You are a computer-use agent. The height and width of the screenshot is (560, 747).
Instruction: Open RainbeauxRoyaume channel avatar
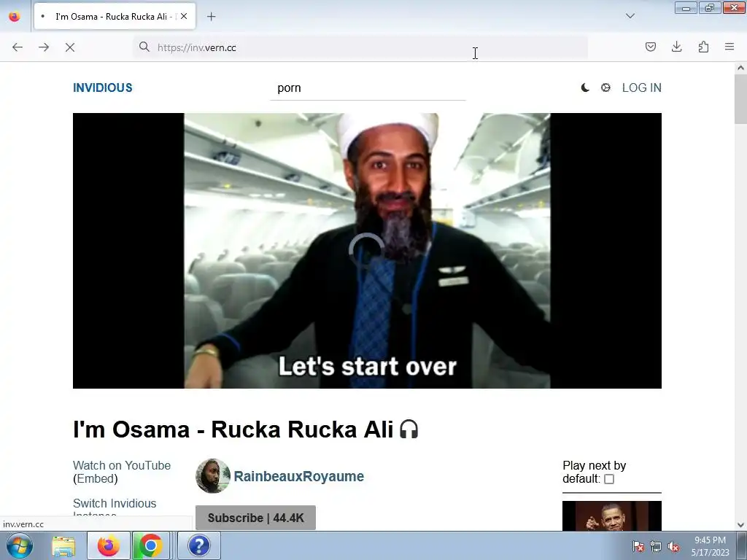(212, 475)
